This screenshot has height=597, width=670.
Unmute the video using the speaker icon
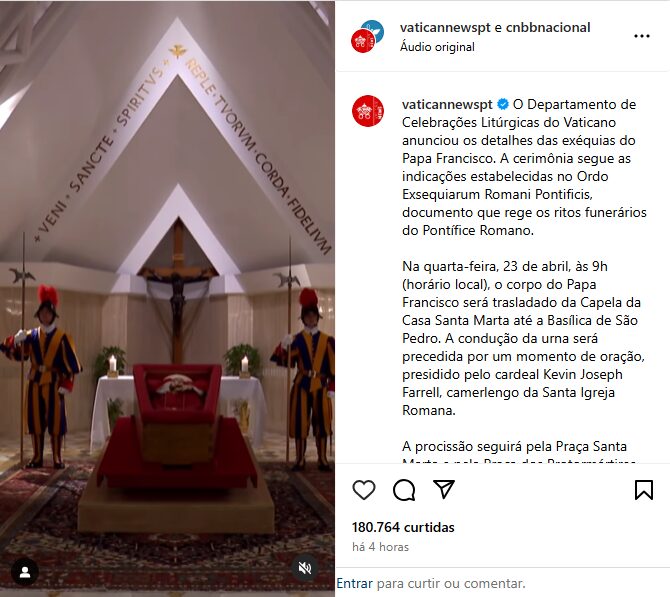[x=305, y=568]
